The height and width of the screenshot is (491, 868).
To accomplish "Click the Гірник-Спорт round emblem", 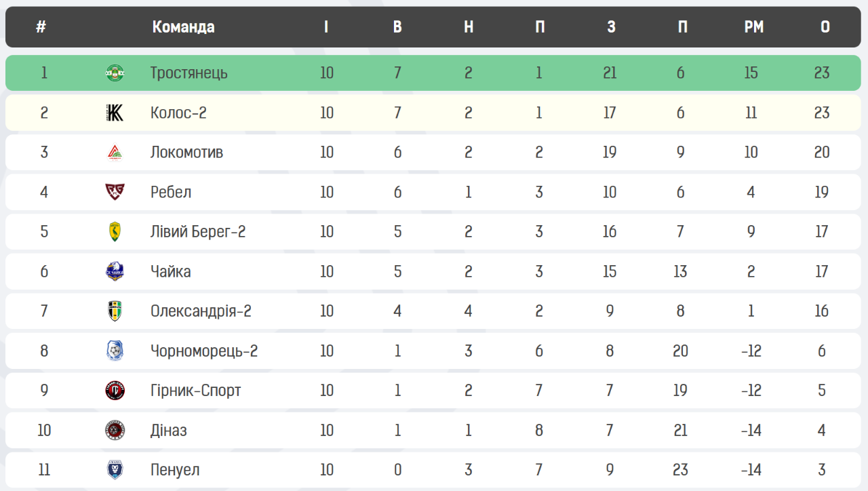I will click(115, 391).
